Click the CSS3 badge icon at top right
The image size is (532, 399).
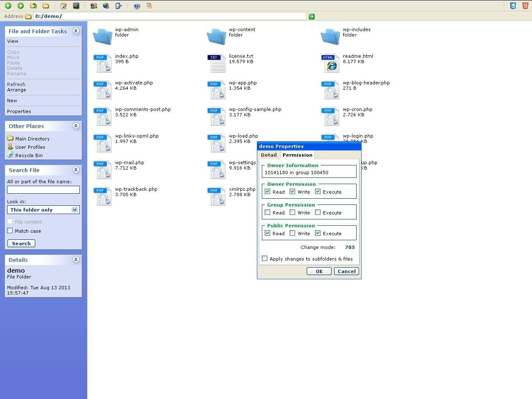click(x=513, y=6)
